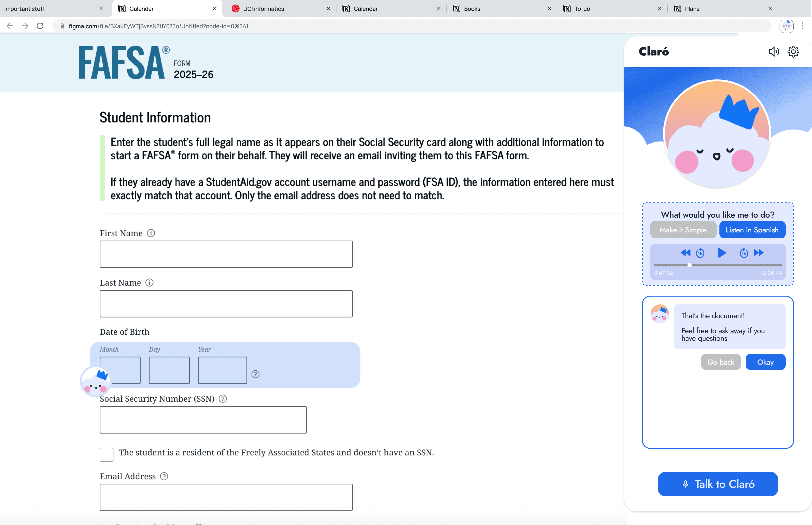Check the Freely Associated States no-SSN box

point(106,454)
